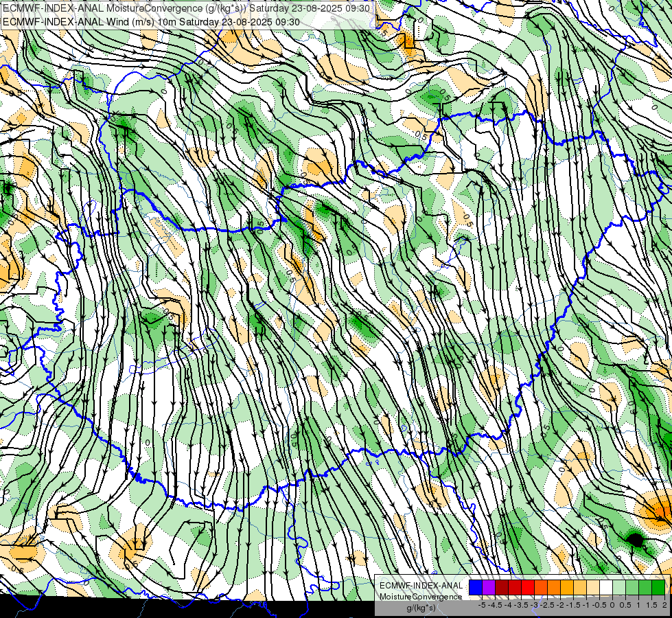672x618 pixels.
Task: Click the bright red swatch between -3.5 and -3
Action: tap(528, 588)
